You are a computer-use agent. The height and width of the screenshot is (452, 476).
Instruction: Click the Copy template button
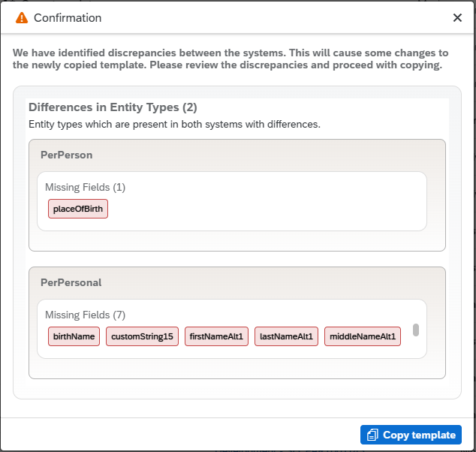point(411,435)
